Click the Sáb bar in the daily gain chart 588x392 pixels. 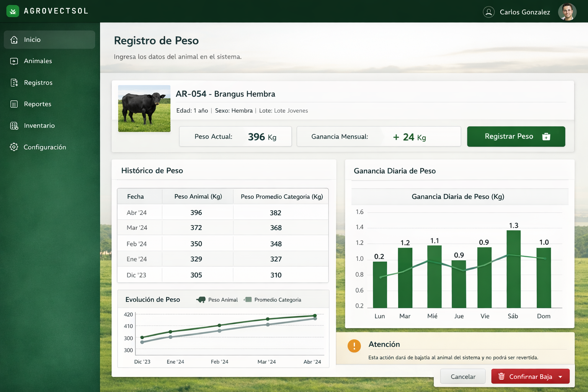[513, 269]
